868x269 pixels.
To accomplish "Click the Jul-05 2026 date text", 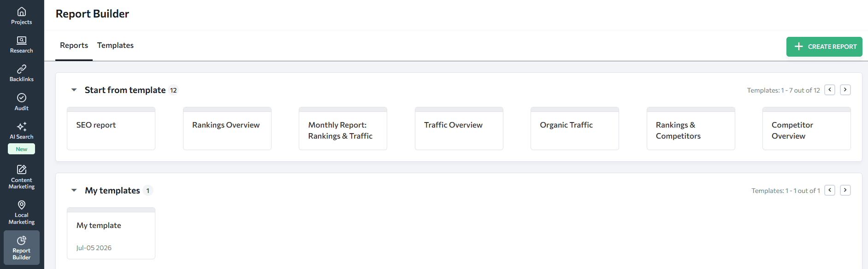I will click(94, 248).
